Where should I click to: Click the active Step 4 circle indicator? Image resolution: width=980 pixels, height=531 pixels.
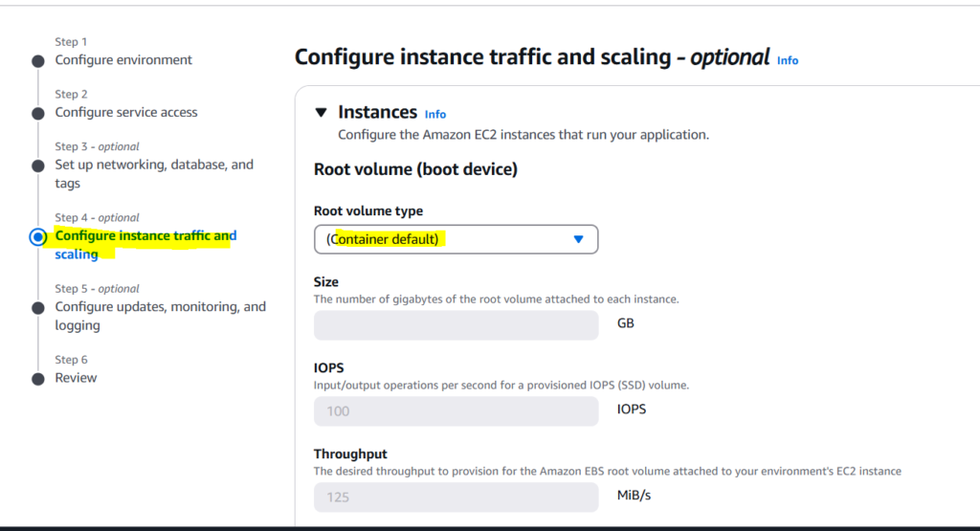click(x=37, y=236)
